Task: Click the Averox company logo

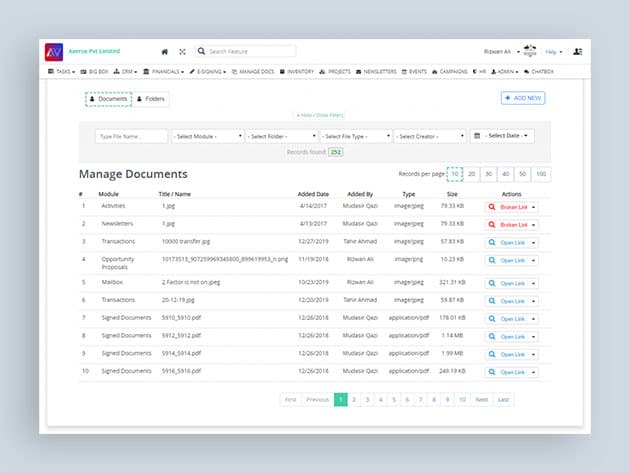Action: [53, 51]
